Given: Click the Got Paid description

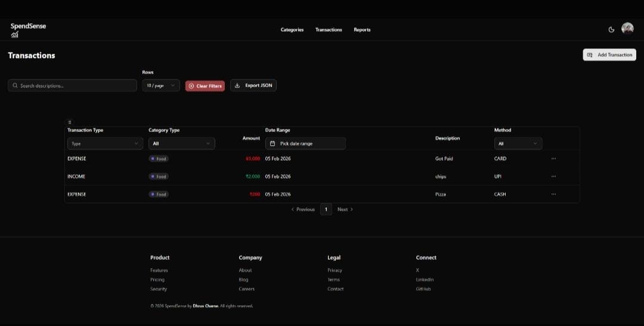Looking at the screenshot, I should point(444,159).
